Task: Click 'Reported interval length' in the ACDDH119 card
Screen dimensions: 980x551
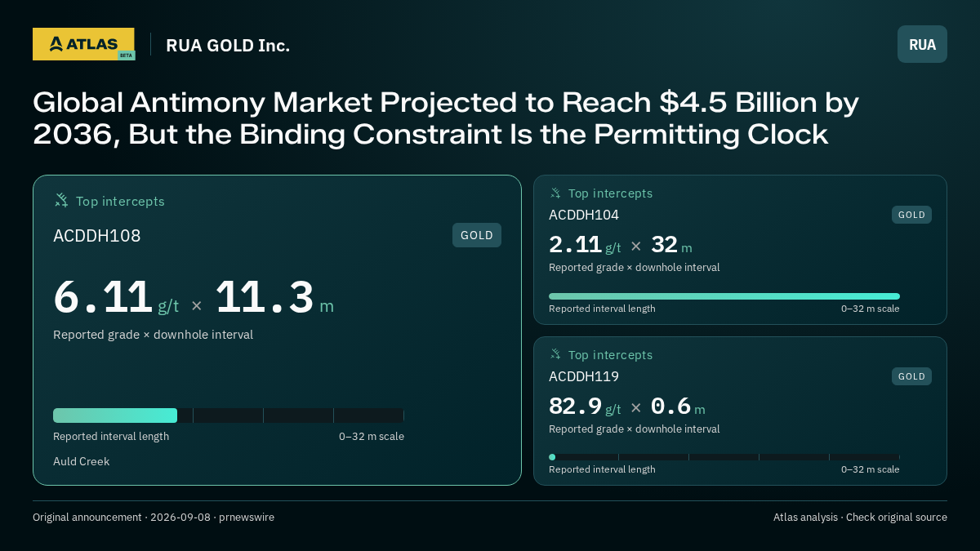Action: (602, 469)
